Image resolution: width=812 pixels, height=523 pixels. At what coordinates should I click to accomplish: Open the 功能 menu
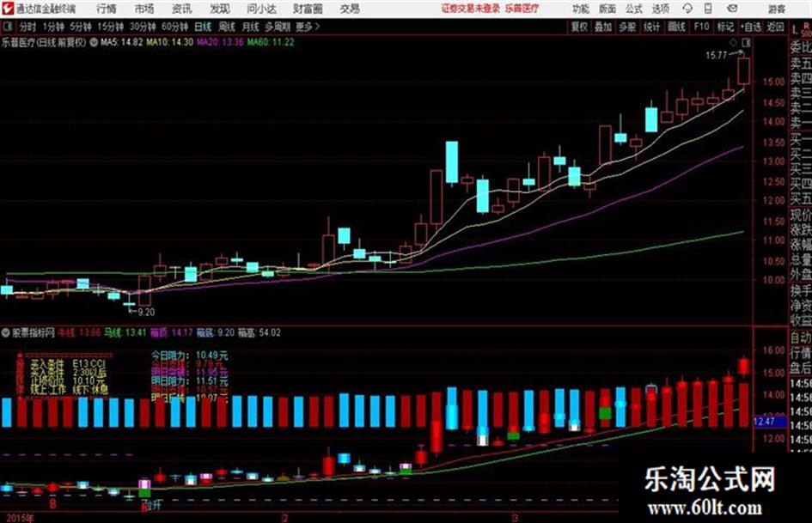tap(581, 9)
